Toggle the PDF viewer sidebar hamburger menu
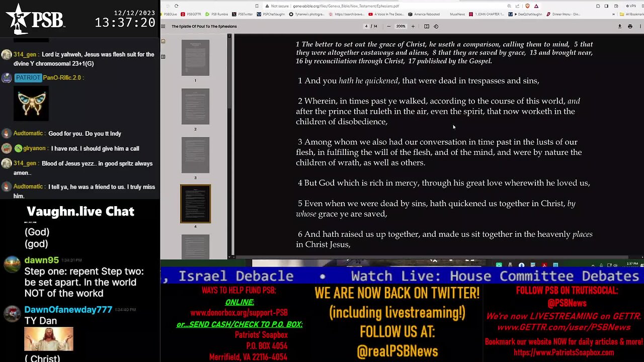This screenshot has height=362, width=644. point(163,26)
